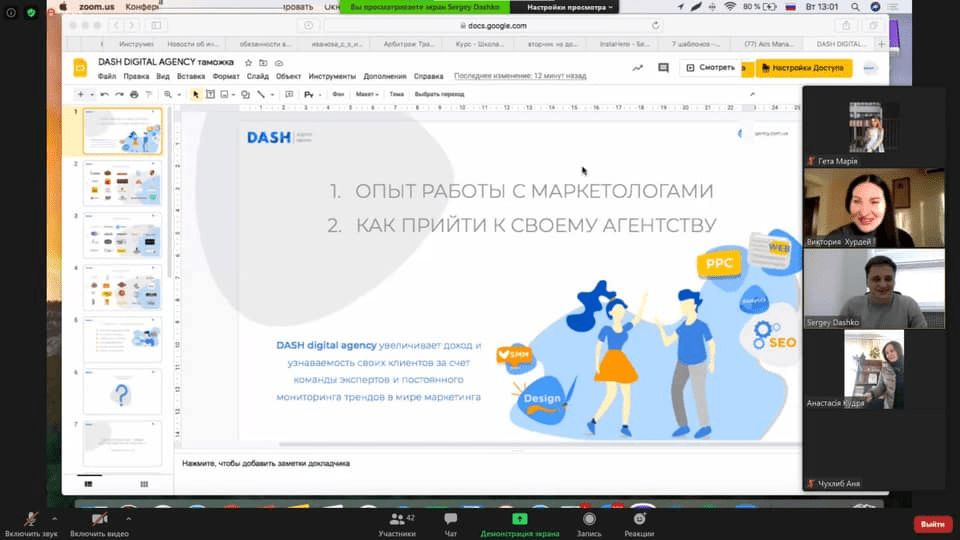Click the cloud save status icon
The image size is (960, 540).
pos(279,62)
